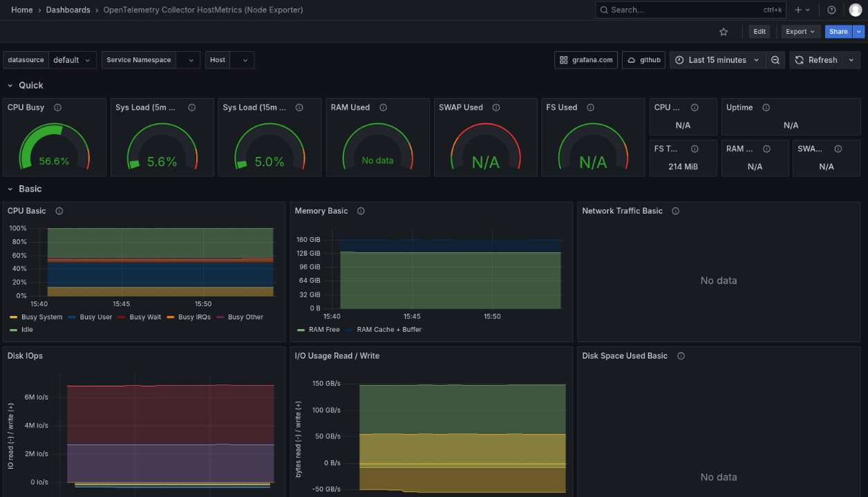Open the datasource default dropdown
This screenshot has height=497, width=868.
[x=72, y=60]
